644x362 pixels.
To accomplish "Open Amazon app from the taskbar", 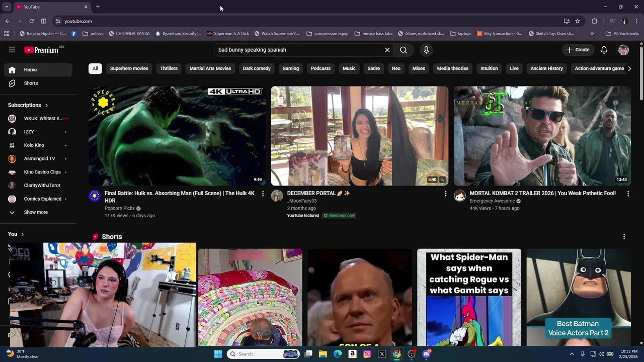I will click(x=352, y=354).
